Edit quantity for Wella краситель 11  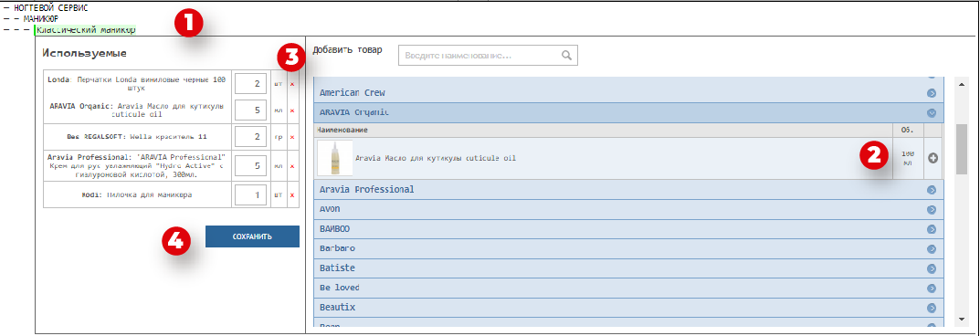tap(251, 137)
